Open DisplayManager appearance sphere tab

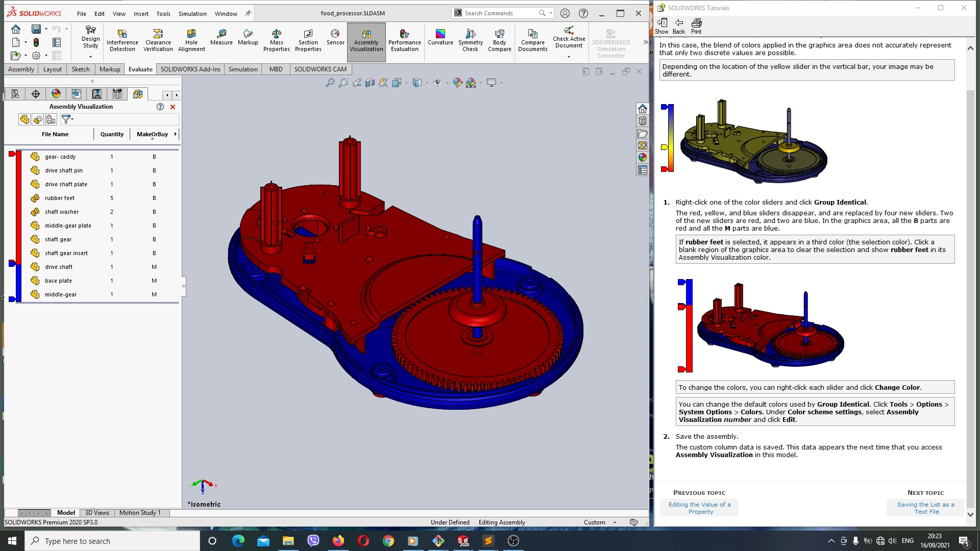(56, 94)
